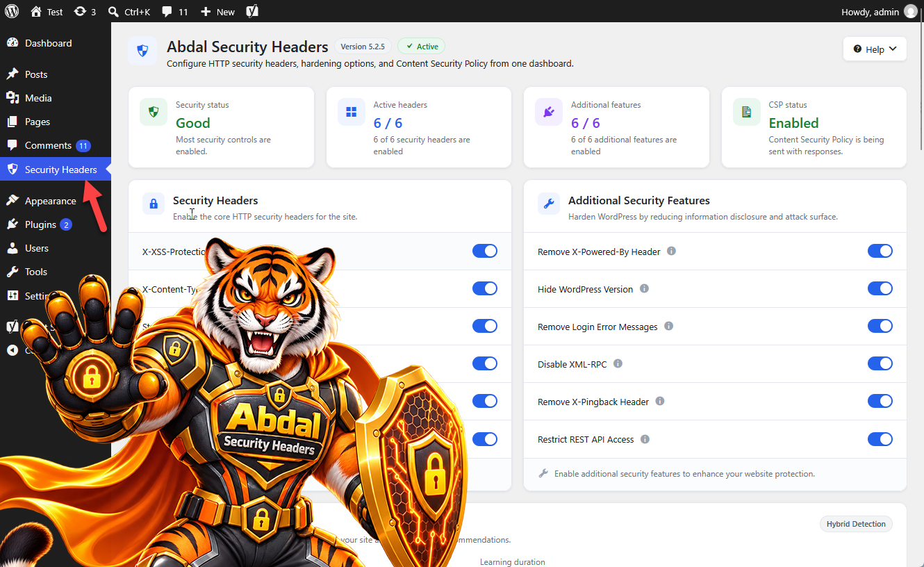The width and height of the screenshot is (924, 567).
Task: Click the green document CSP status icon
Action: click(747, 112)
